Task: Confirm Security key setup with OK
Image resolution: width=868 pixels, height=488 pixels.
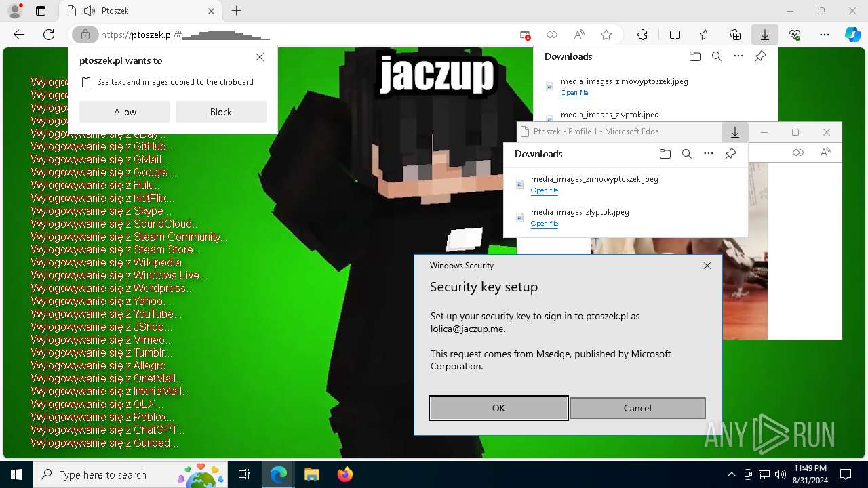Action: 498,408
